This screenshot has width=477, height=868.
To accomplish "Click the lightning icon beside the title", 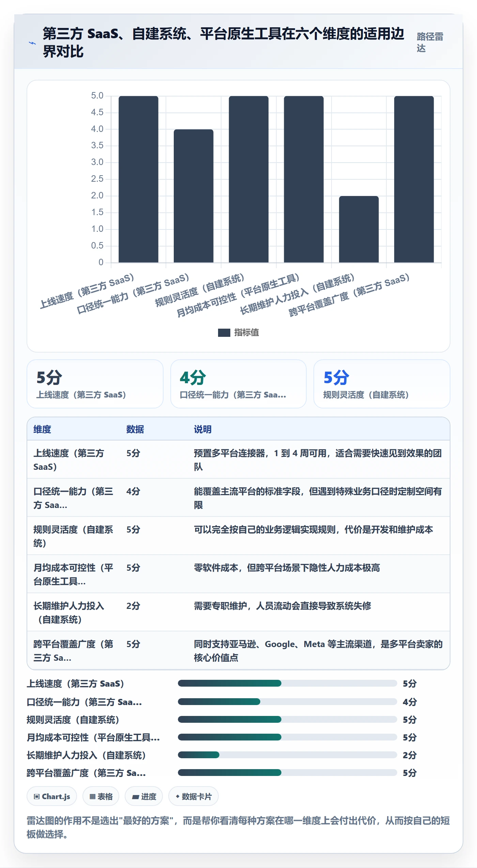I will click(32, 43).
